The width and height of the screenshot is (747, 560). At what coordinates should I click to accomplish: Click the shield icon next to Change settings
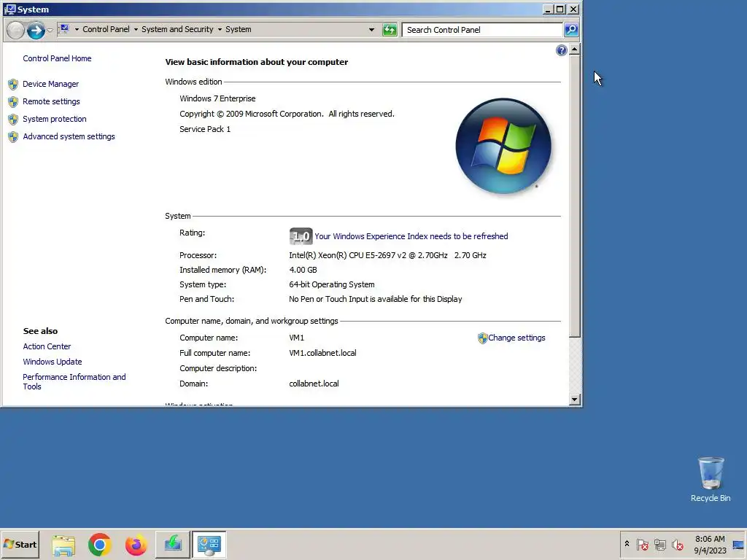point(483,338)
